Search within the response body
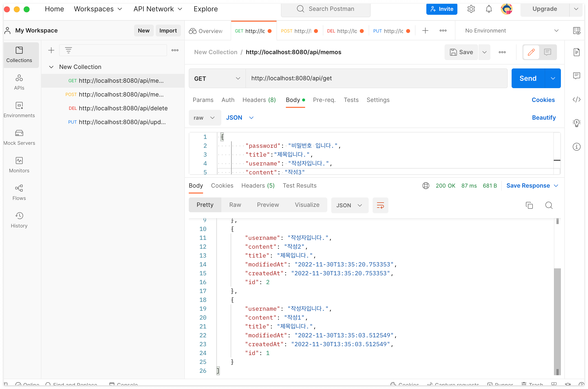This screenshot has width=588, height=389. (549, 205)
